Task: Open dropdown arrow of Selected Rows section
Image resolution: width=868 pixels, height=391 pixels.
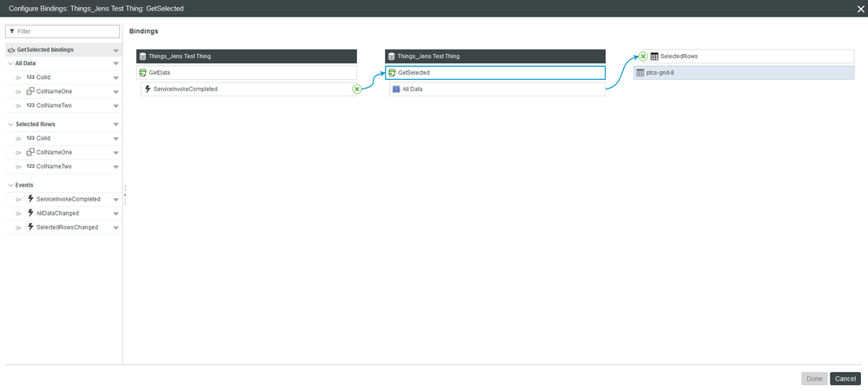Action: tap(116, 125)
